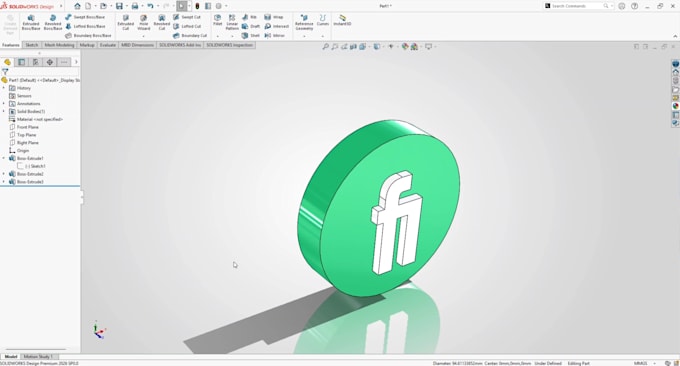Open the Appearances tab on right task pane
Image resolution: width=680 pixels, height=366 pixels.
[675, 106]
